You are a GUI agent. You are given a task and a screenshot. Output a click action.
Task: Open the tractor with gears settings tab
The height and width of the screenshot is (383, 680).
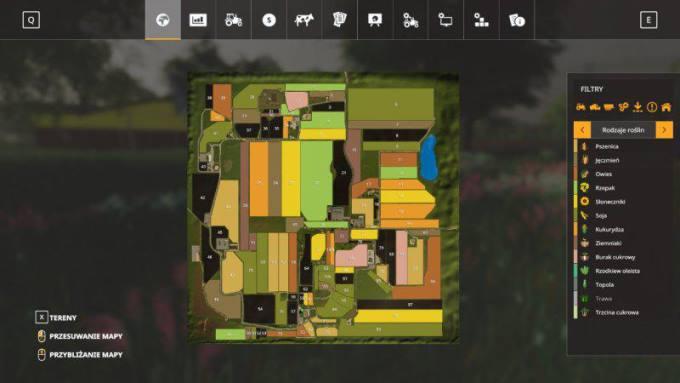410,20
